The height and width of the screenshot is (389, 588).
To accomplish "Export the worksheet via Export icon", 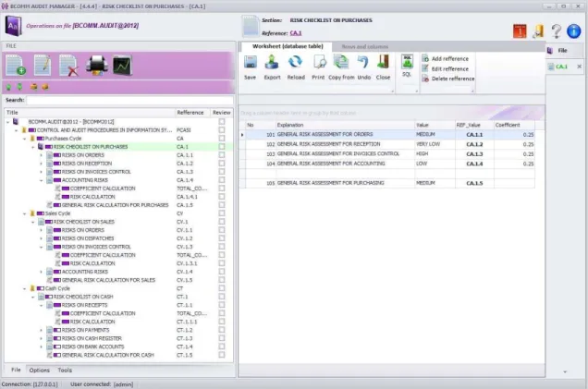I will pyautogui.click(x=272, y=62).
